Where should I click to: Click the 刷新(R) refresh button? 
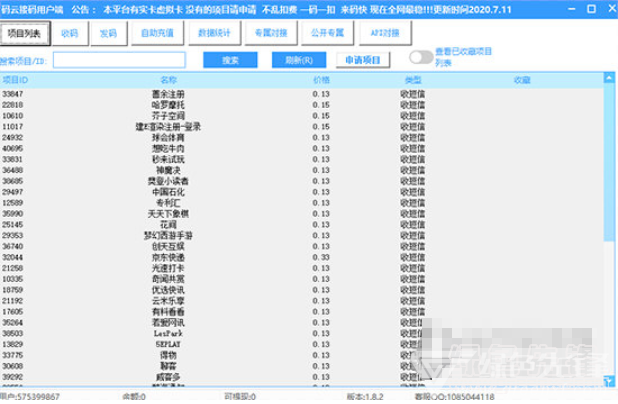[x=299, y=60]
